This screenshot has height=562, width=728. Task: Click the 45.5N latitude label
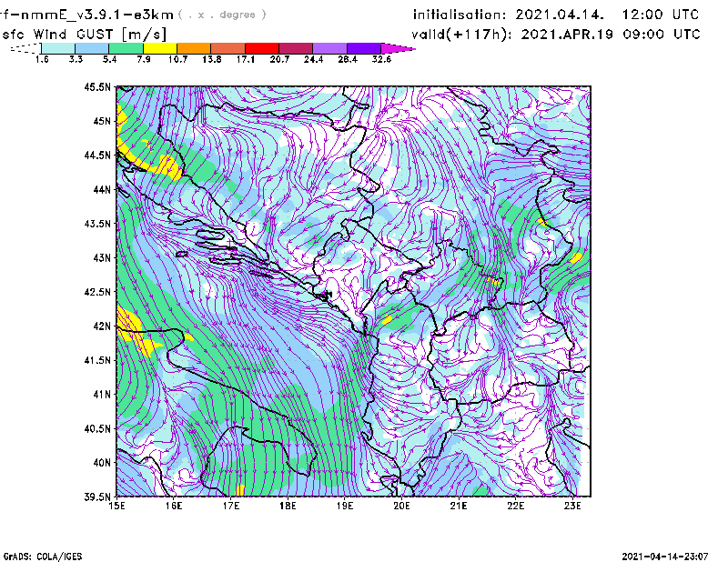tap(97, 86)
